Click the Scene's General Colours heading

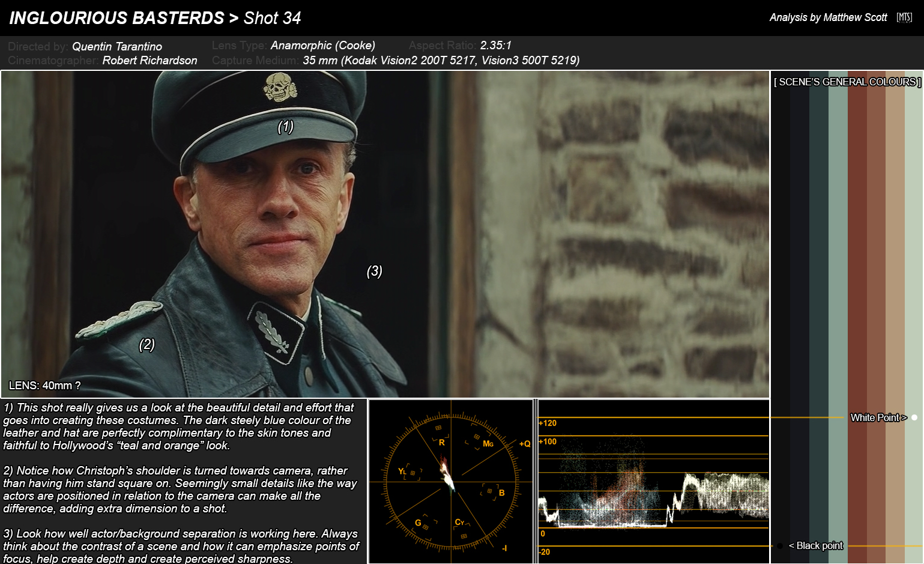847,82
